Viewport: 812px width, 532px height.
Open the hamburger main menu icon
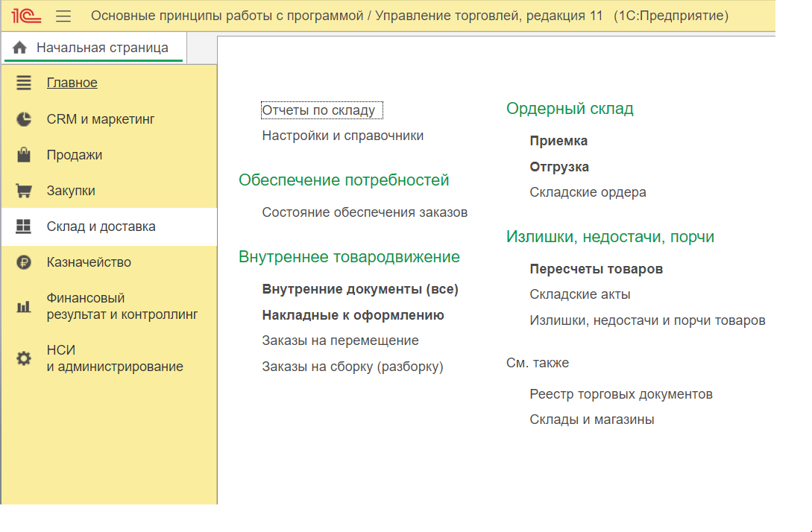point(63,16)
